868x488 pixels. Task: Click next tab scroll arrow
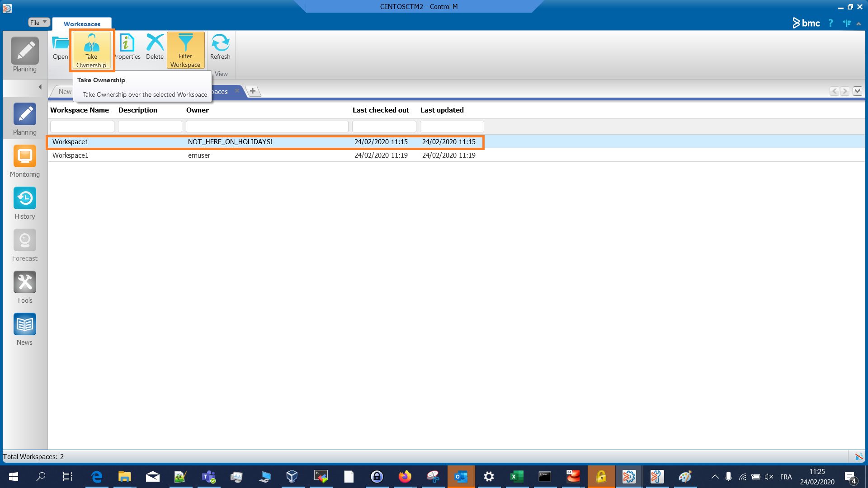click(x=844, y=91)
